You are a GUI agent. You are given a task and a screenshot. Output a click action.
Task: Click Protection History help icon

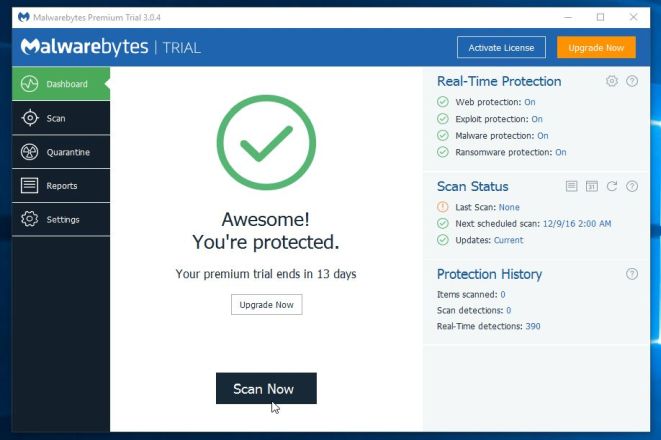632,274
